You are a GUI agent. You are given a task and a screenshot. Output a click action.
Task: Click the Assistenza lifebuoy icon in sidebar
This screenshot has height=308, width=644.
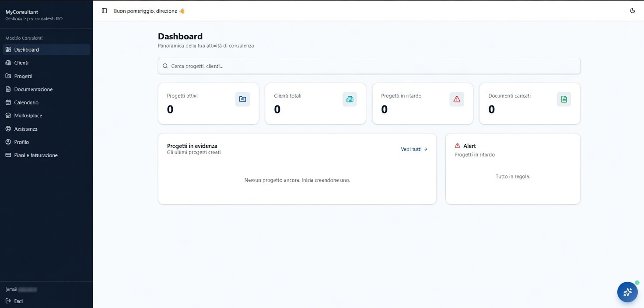pyautogui.click(x=8, y=129)
